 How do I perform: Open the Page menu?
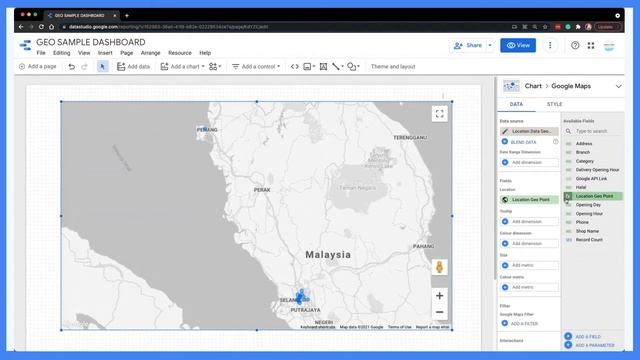coord(127,53)
